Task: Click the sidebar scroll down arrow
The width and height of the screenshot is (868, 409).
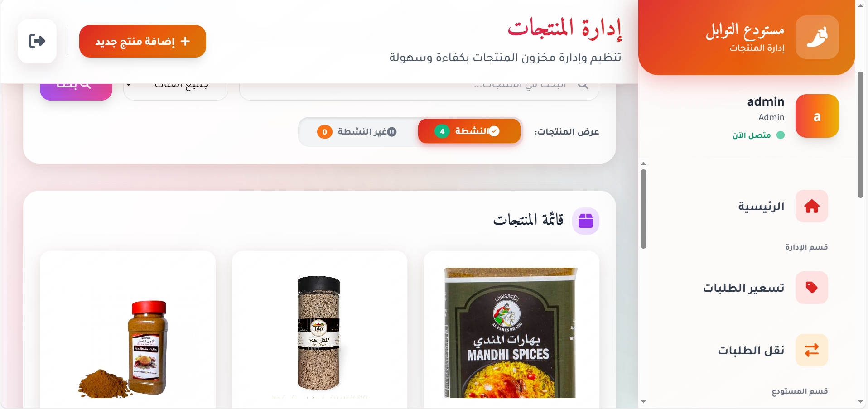Action: pos(643,402)
